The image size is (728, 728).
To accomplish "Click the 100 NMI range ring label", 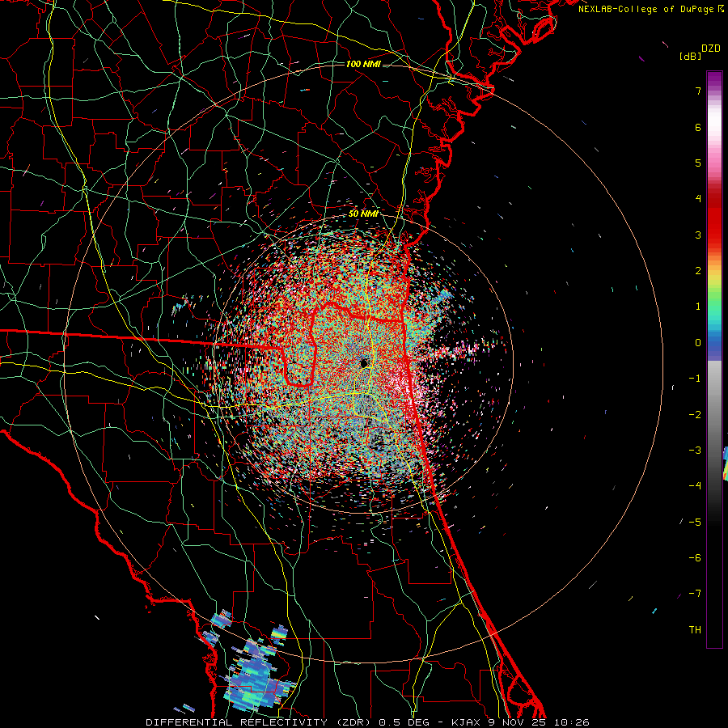I will [363, 64].
